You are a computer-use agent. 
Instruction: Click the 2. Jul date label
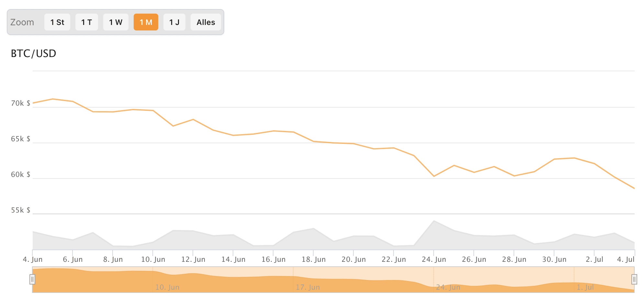pyautogui.click(x=594, y=259)
